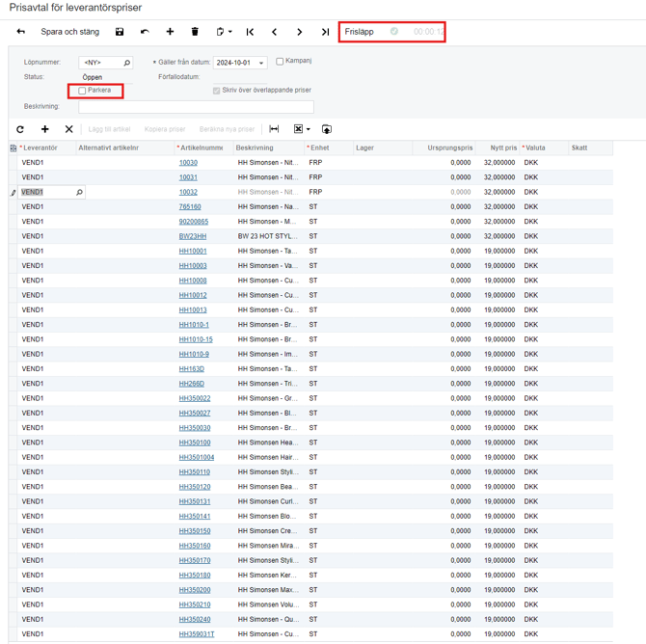Toggle Skriv över överlappande priser checkbox
Viewport: 646px width, 644px height.
tap(216, 91)
